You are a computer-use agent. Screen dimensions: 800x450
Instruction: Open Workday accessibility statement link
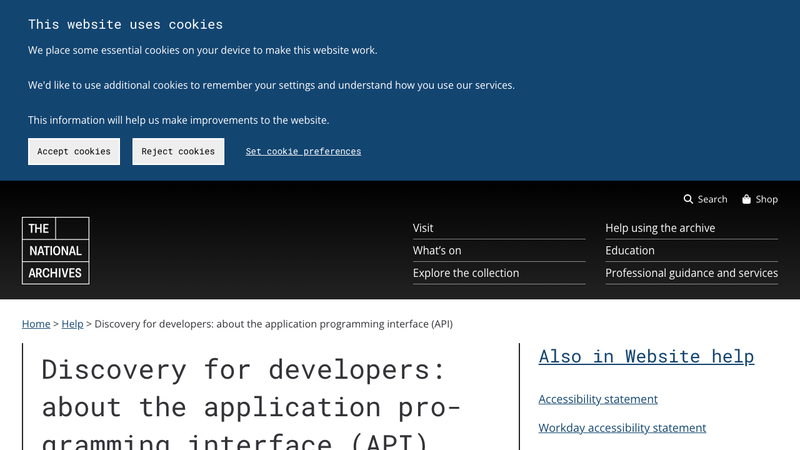point(622,428)
